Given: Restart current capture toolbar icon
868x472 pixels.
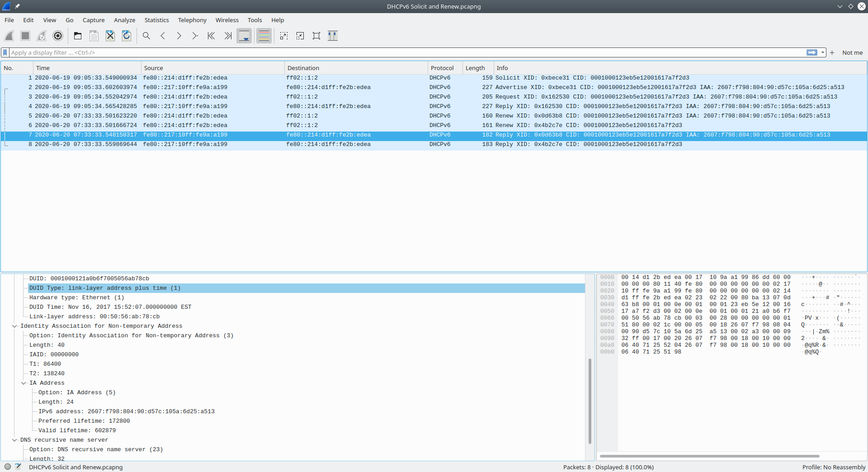Looking at the screenshot, I should pos(42,36).
